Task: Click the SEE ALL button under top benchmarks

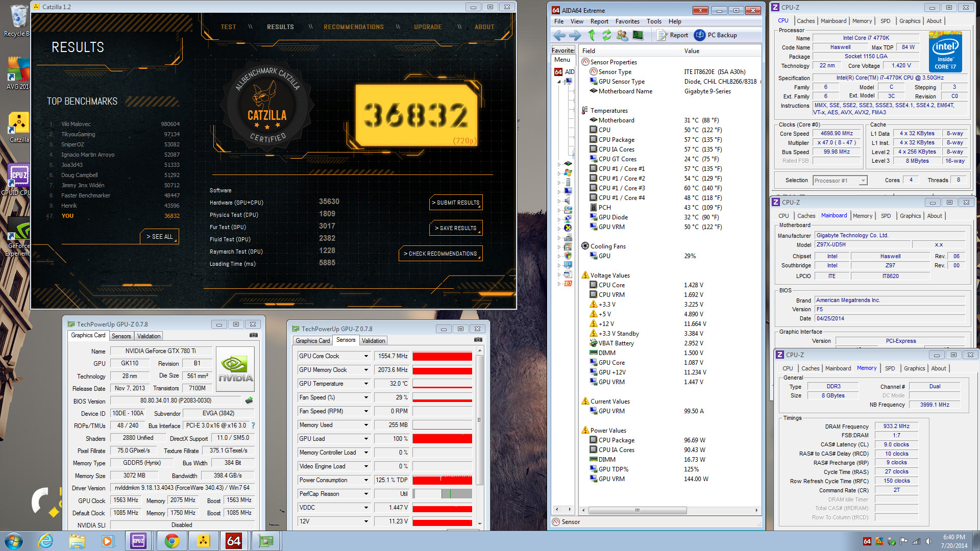Action: click(x=159, y=237)
